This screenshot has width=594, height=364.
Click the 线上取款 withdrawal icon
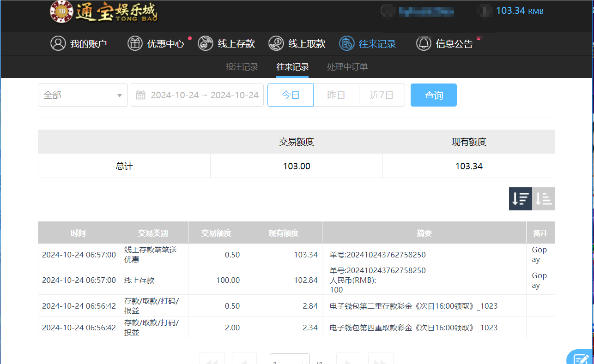pos(276,43)
